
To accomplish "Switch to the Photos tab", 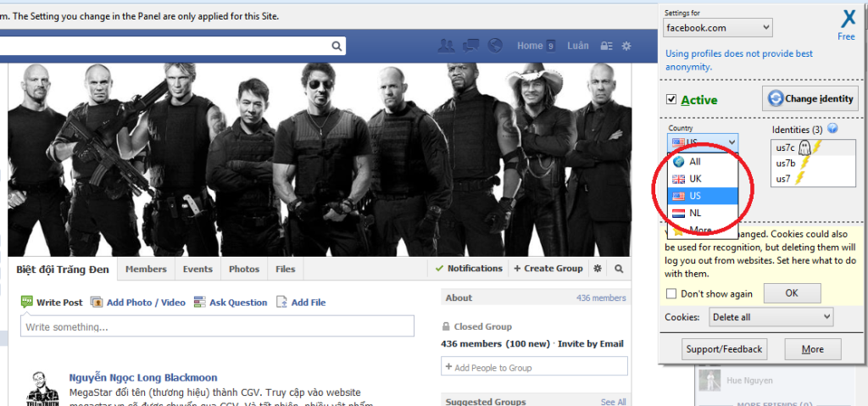I will (244, 270).
